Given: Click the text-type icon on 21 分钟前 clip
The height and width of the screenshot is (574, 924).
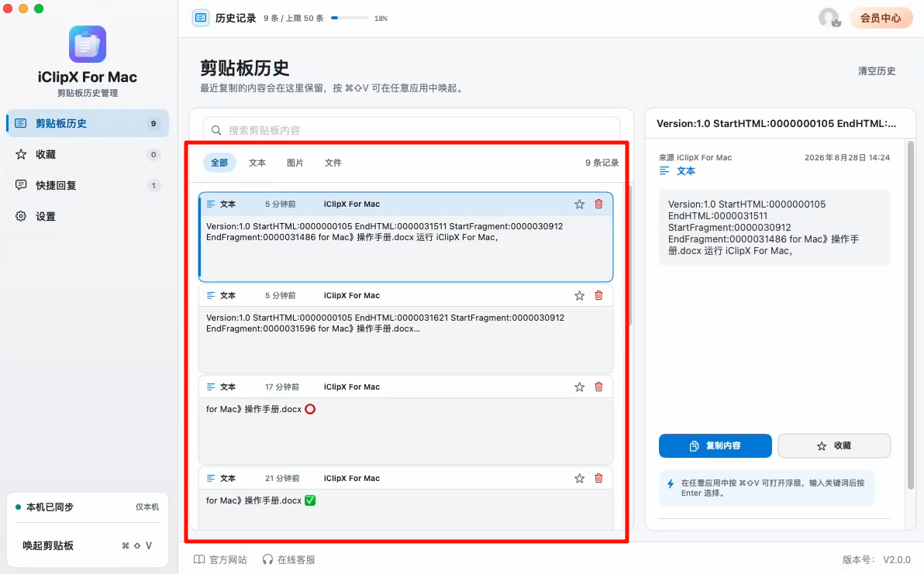Looking at the screenshot, I should click(x=211, y=478).
